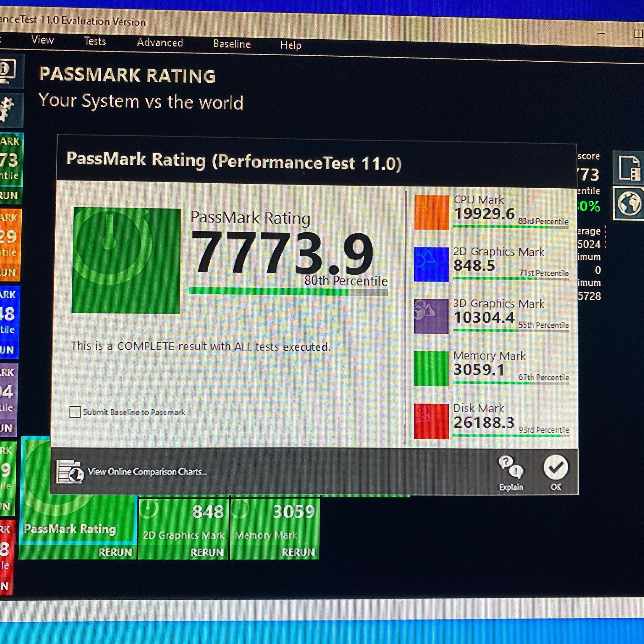Click the blue 2D Mark sidebar tile
This screenshot has width=644, height=644.
pos(10,322)
